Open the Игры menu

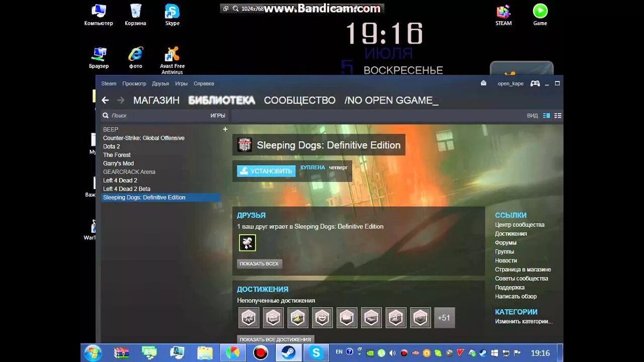click(182, 83)
